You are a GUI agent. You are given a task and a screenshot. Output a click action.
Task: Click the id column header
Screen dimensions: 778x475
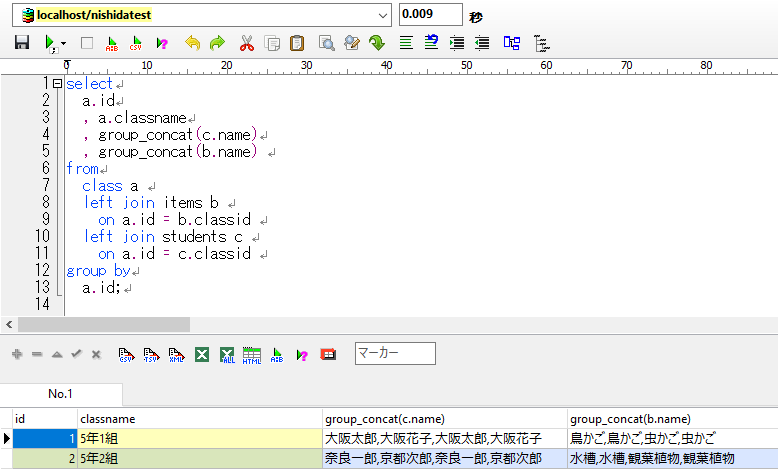45,419
